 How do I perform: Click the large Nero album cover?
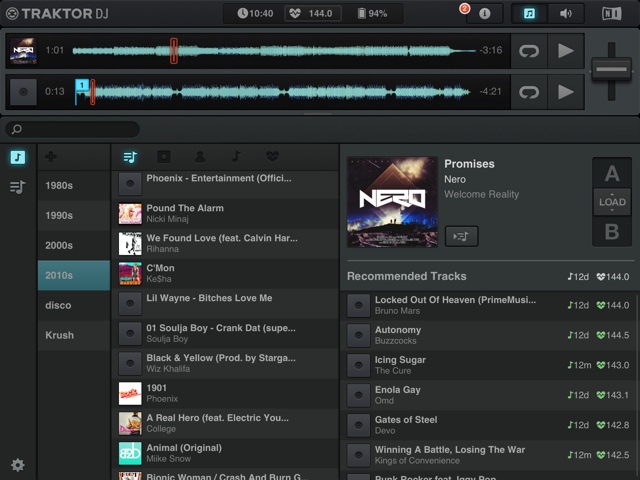point(392,202)
